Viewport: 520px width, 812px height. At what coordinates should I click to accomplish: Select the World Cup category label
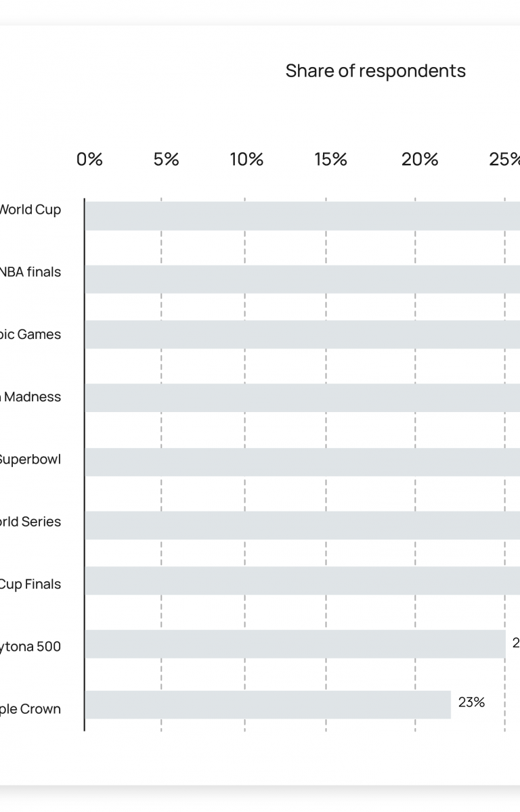pyautogui.click(x=29, y=210)
